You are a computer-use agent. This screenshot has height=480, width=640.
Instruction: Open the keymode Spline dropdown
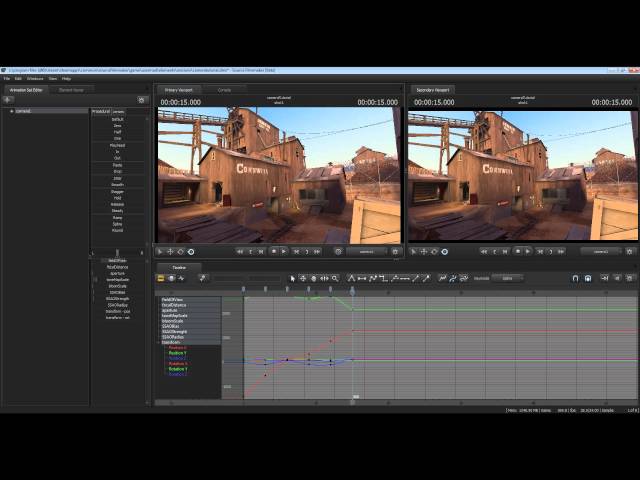click(508, 278)
